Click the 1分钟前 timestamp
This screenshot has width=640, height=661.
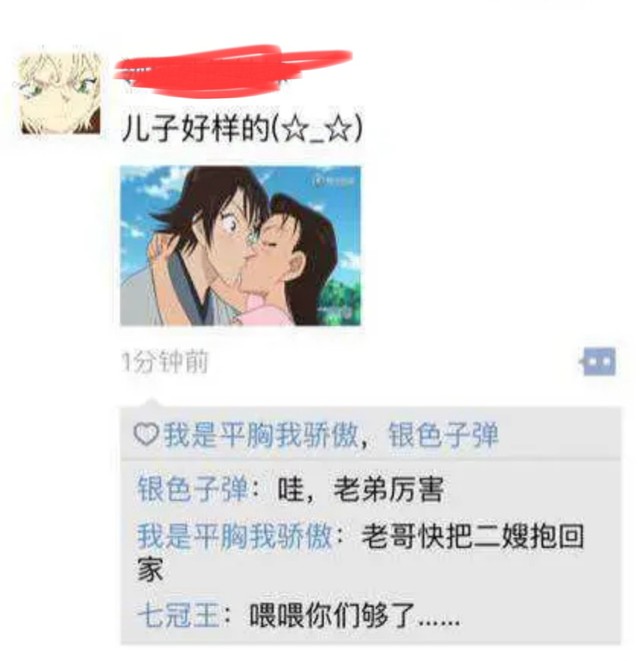pyautogui.click(x=165, y=363)
